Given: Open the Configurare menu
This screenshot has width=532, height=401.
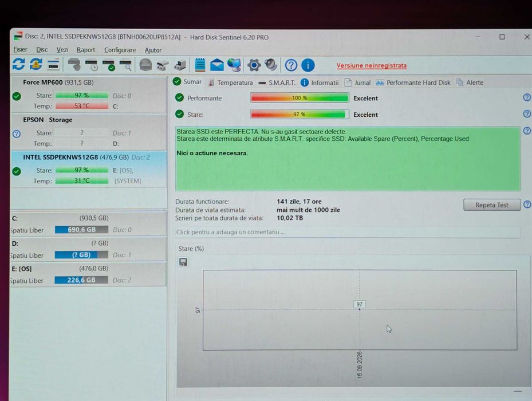Looking at the screenshot, I should coord(120,50).
